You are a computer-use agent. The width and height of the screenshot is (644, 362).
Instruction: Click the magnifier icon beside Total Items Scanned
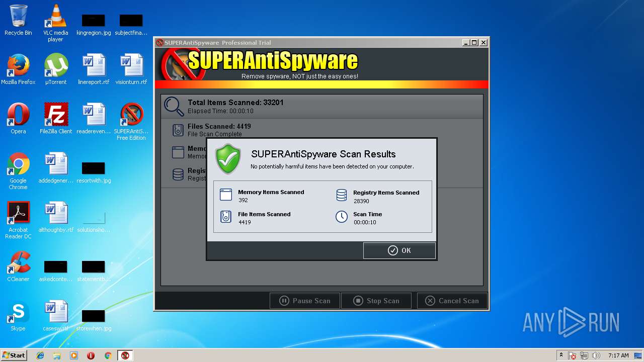(174, 106)
